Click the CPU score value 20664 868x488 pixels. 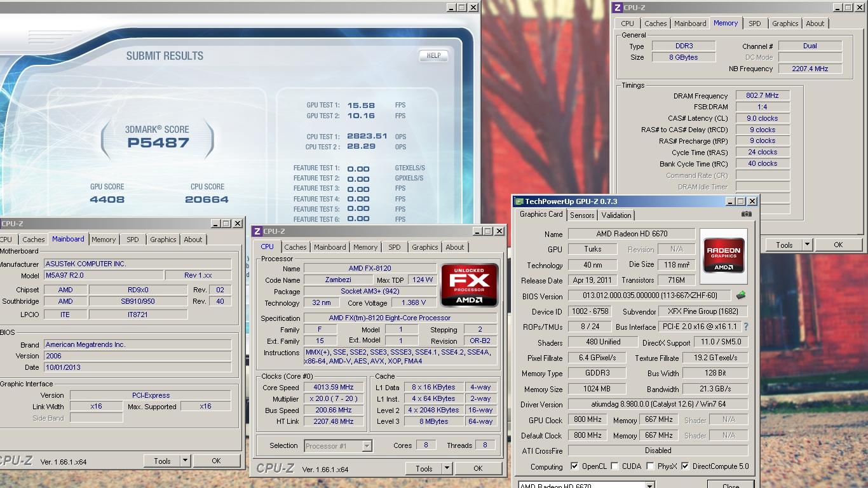207,200
